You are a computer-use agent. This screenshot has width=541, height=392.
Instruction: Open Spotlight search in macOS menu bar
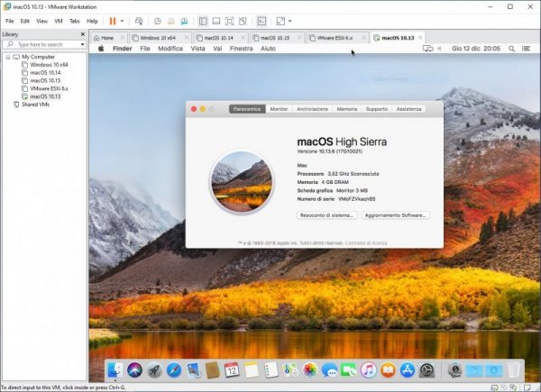512,49
